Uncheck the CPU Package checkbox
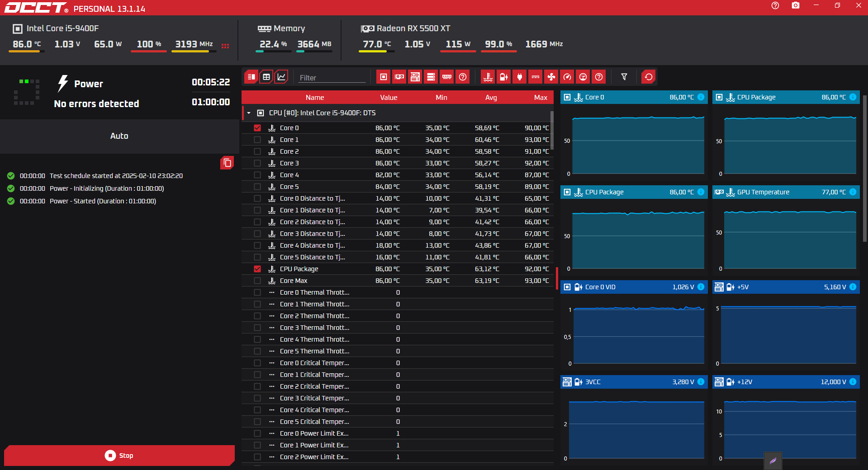The width and height of the screenshot is (868, 470). (x=257, y=269)
